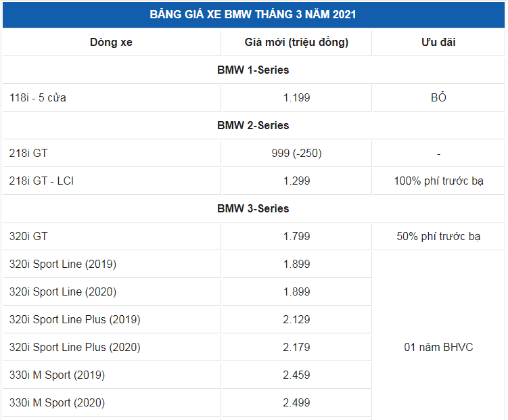Select the 118i - 5 cửa row

(254, 98)
